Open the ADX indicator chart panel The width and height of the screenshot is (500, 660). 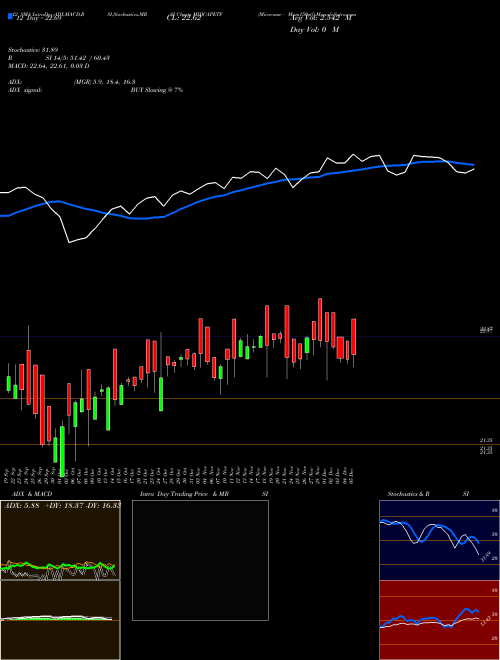point(60,540)
